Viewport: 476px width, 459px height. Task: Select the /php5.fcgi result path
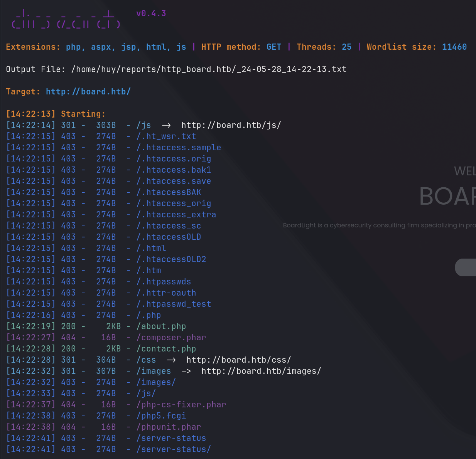pyautogui.click(x=161, y=416)
